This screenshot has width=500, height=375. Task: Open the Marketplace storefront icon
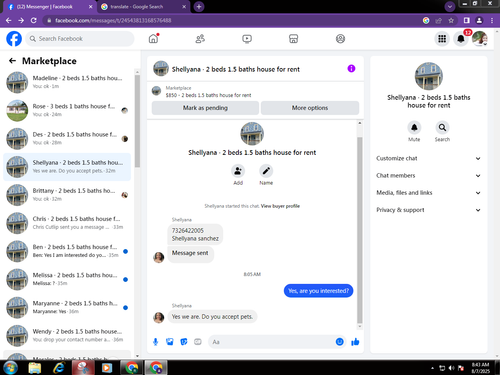[293, 39]
